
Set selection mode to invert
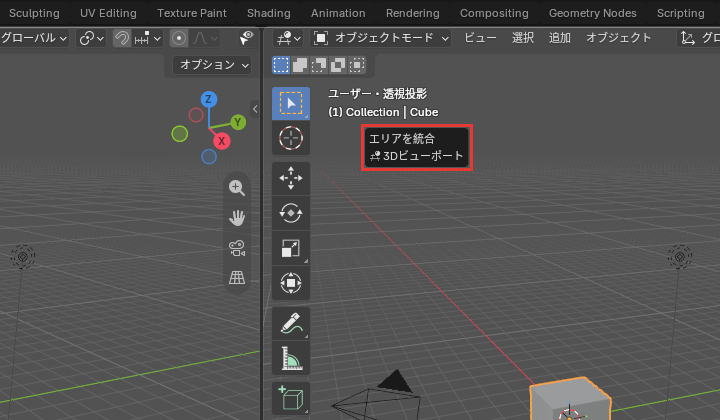338,65
